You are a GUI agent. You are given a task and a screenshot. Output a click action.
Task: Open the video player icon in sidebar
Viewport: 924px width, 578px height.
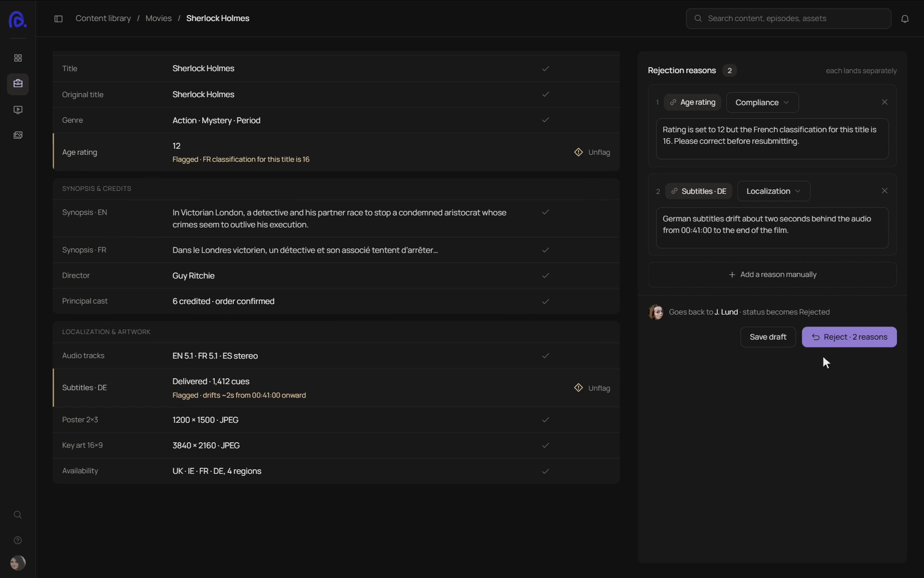pyautogui.click(x=18, y=110)
